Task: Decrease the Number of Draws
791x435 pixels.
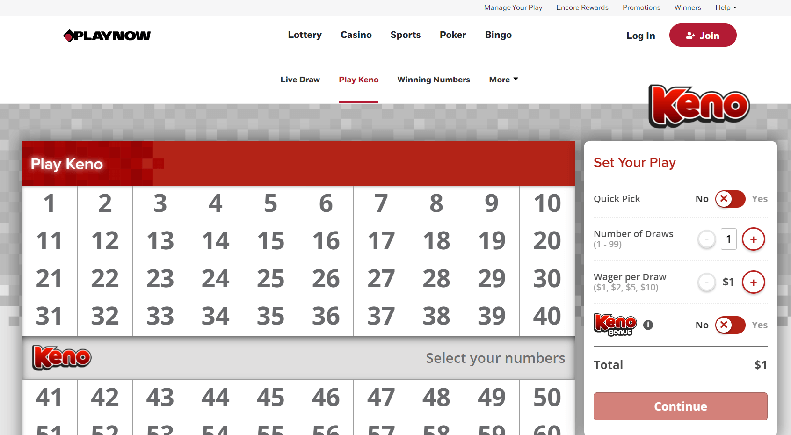Action: coord(706,239)
